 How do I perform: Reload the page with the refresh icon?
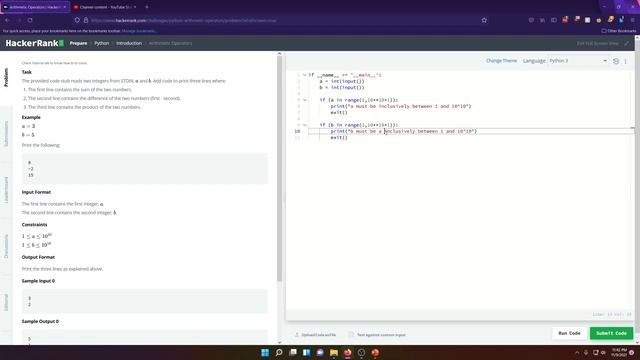point(30,20)
